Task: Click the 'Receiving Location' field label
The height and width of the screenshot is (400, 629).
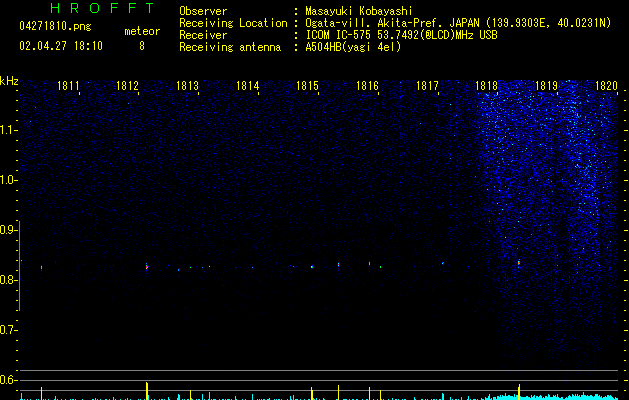Action: [x=233, y=23]
